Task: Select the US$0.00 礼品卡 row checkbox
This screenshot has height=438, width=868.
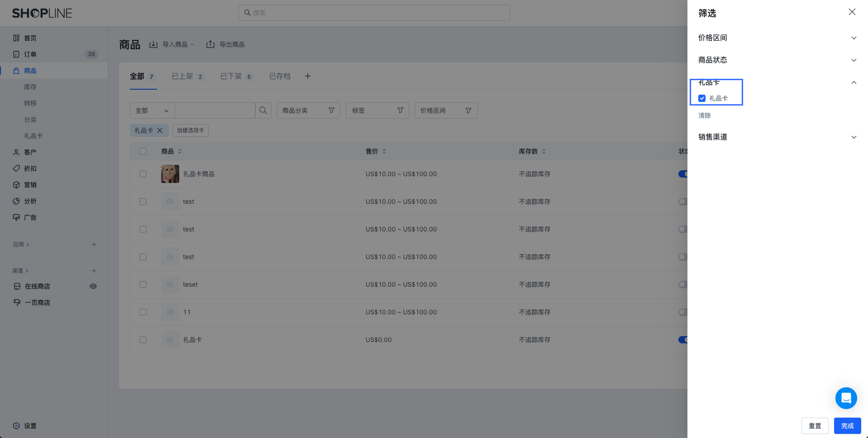Action: point(143,340)
